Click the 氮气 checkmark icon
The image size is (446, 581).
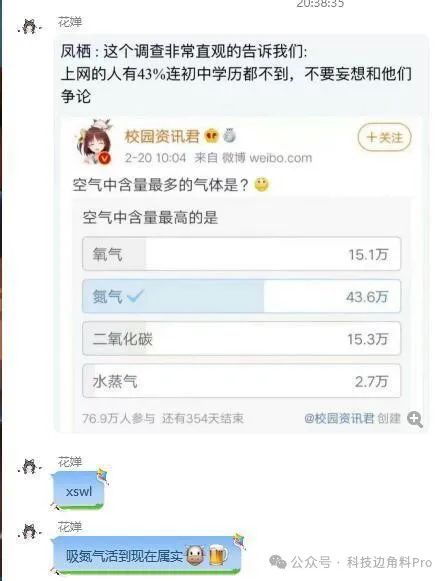[135, 296]
